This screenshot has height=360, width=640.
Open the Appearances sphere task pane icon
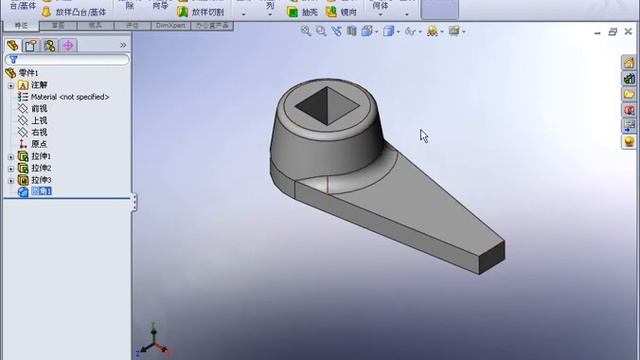click(x=629, y=142)
